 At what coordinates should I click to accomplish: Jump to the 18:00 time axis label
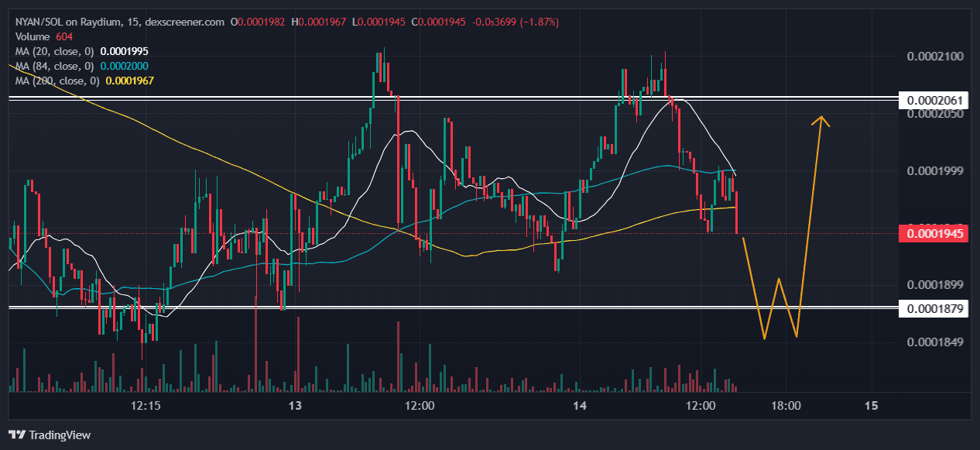point(785,406)
